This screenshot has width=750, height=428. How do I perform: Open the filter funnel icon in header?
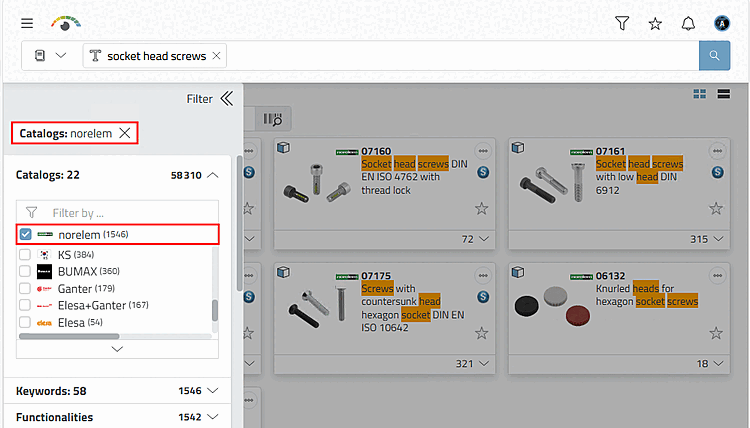(x=622, y=23)
